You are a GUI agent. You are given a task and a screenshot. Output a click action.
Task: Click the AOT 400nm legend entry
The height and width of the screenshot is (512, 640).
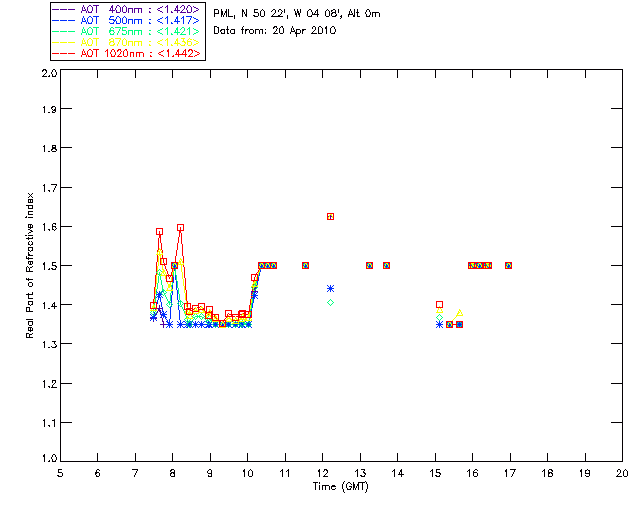pos(126,9)
